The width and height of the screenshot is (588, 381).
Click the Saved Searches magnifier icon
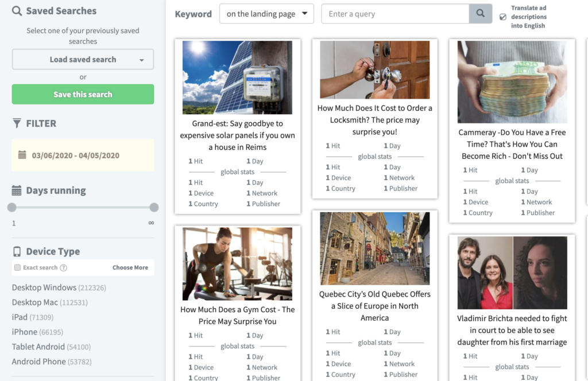[x=17, y=11]
